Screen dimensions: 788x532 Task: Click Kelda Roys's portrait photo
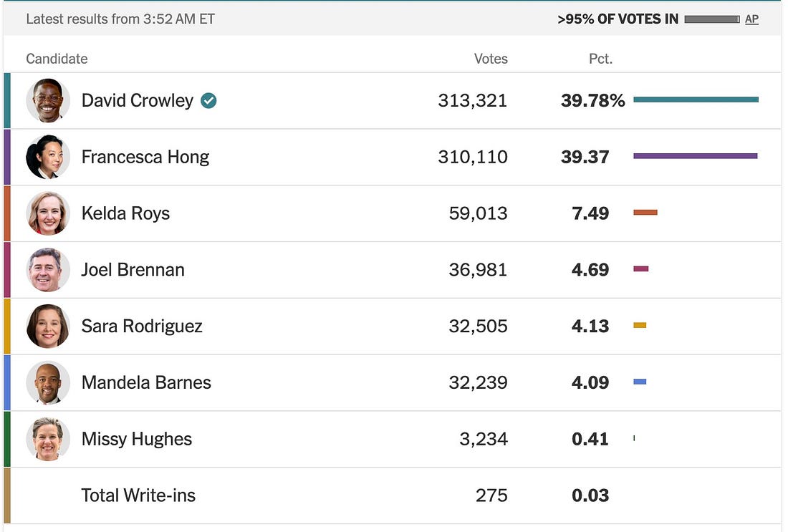click(48, 213)
